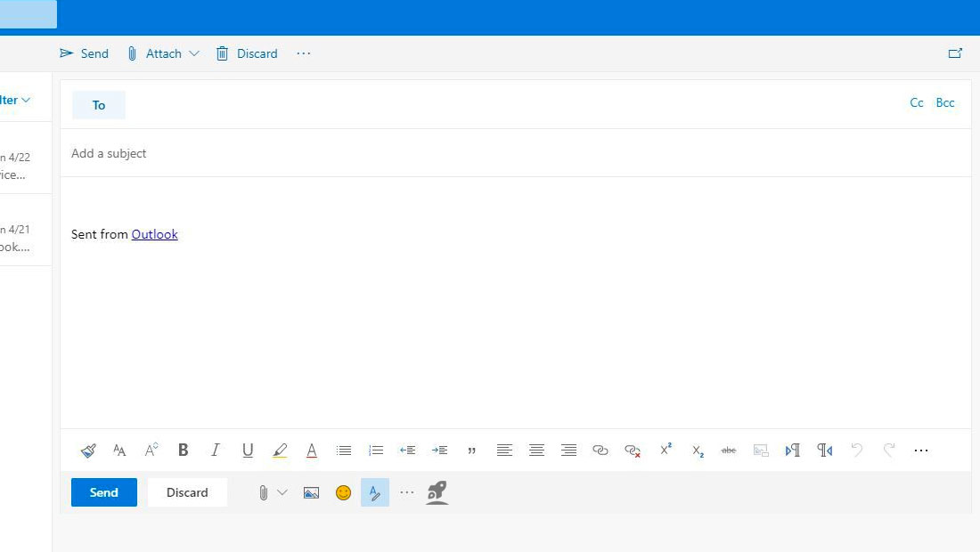The width and height of the screenshot is (980, 552).
Task: Align text right
Action: (568, 451)
